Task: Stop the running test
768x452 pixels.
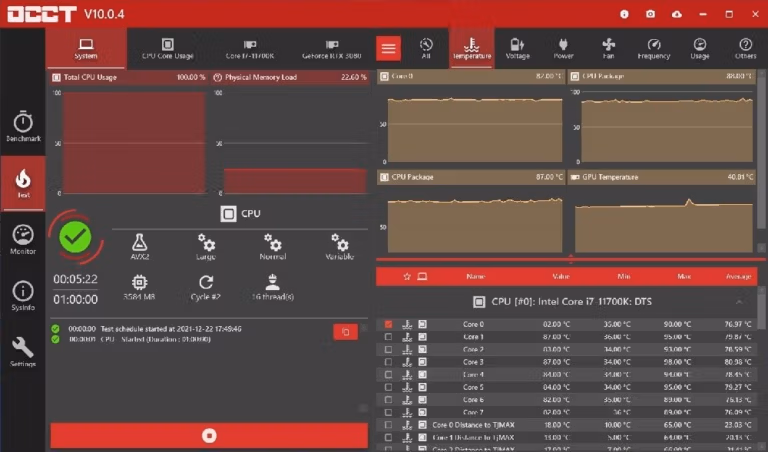Action: tap(209, 436)
